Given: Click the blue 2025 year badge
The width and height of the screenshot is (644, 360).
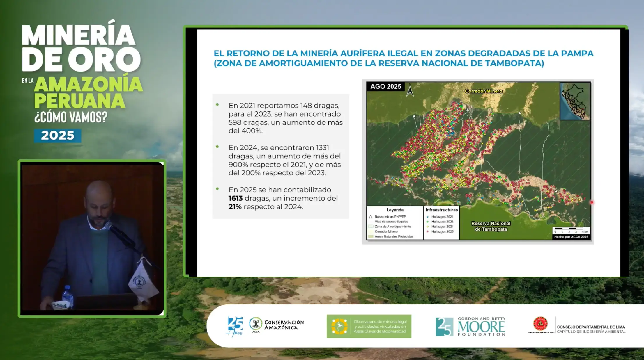Looking at the screenshot, I should point(57,136).
